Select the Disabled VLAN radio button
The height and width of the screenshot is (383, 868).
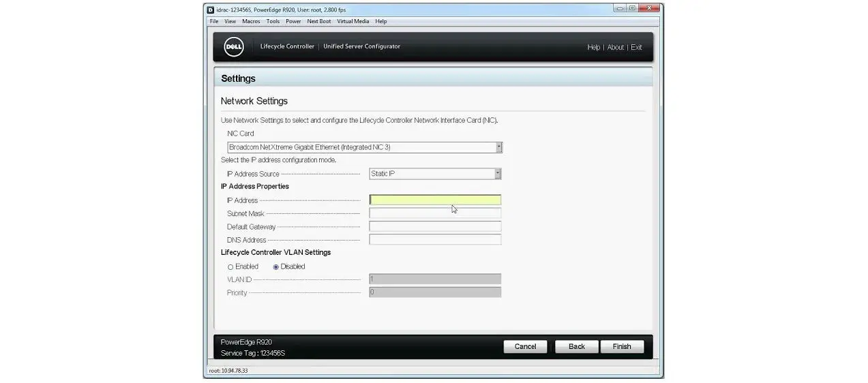(276, 267)
